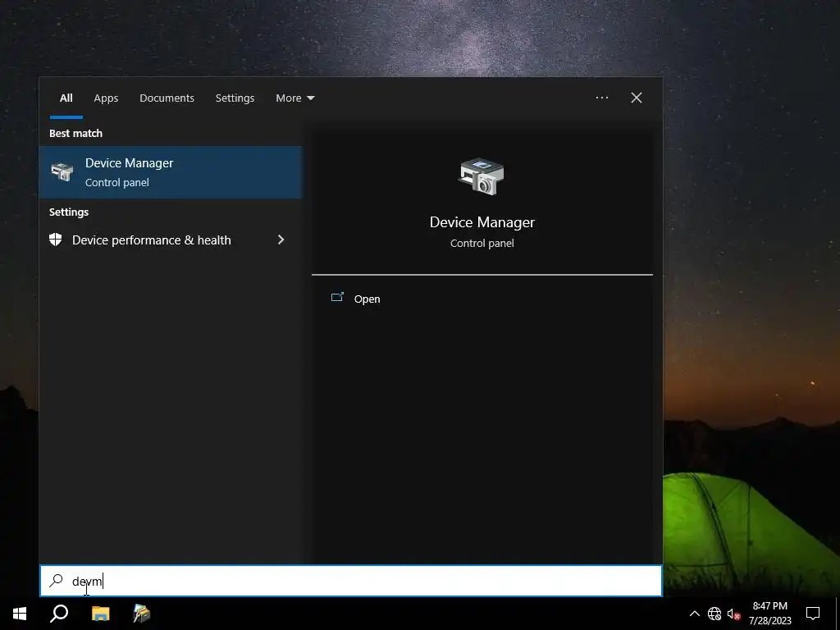The height and width of the screenshot is (630, 840).
Task: Switch to the Documents tab
Action: tap(167, 98)
